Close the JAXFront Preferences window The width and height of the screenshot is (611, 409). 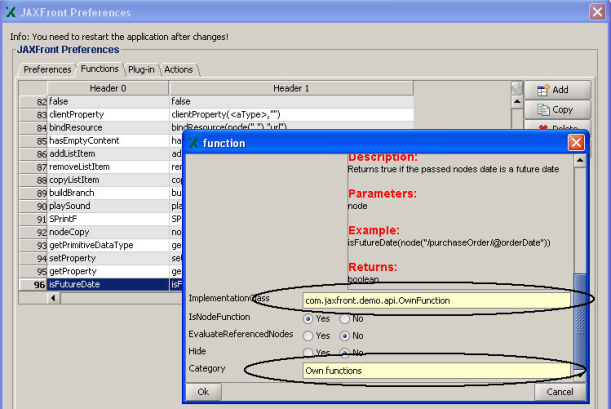[x=597, y=12]
